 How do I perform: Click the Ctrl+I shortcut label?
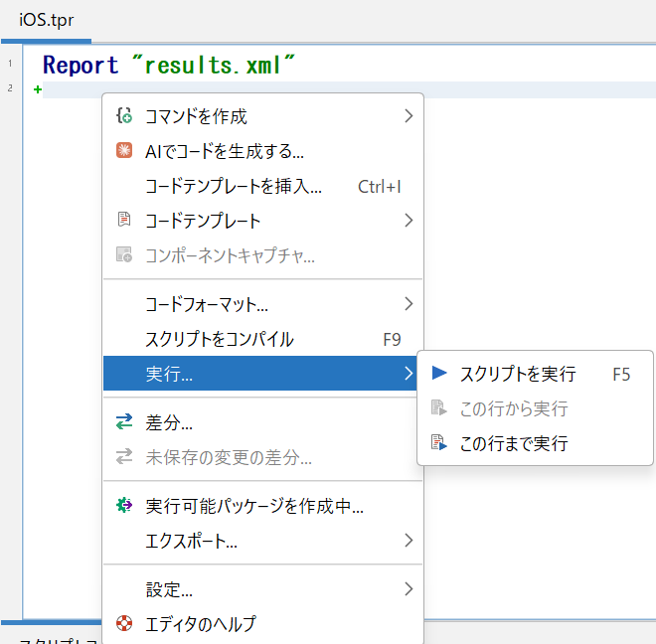pyautogui.click(x=379, y=186)
